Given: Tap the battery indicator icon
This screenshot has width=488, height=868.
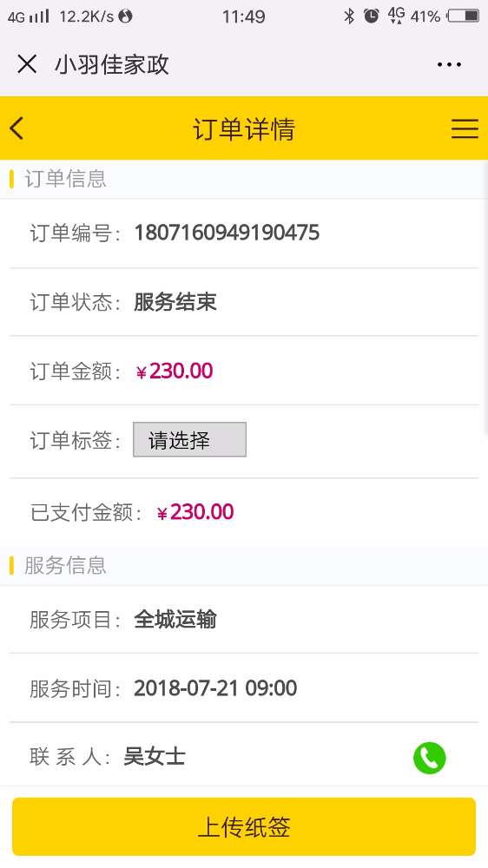Looking at the screenshot, I should point(463,16).
